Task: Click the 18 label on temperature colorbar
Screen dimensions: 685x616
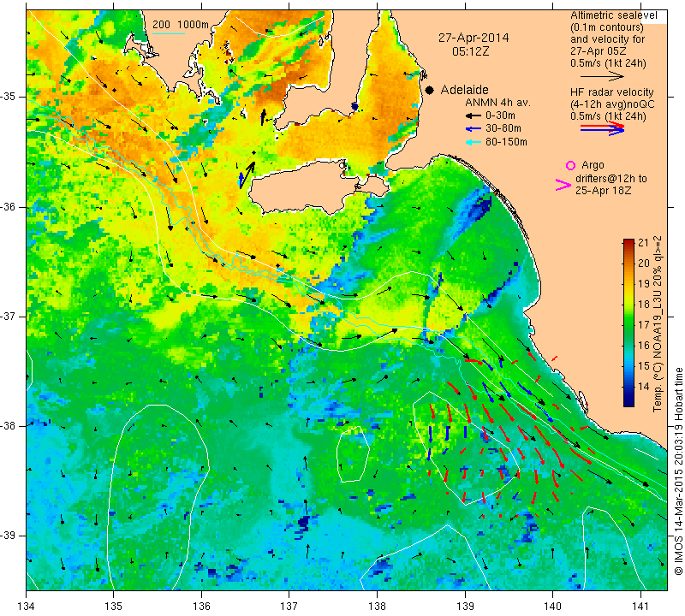Action: (644, 305)
